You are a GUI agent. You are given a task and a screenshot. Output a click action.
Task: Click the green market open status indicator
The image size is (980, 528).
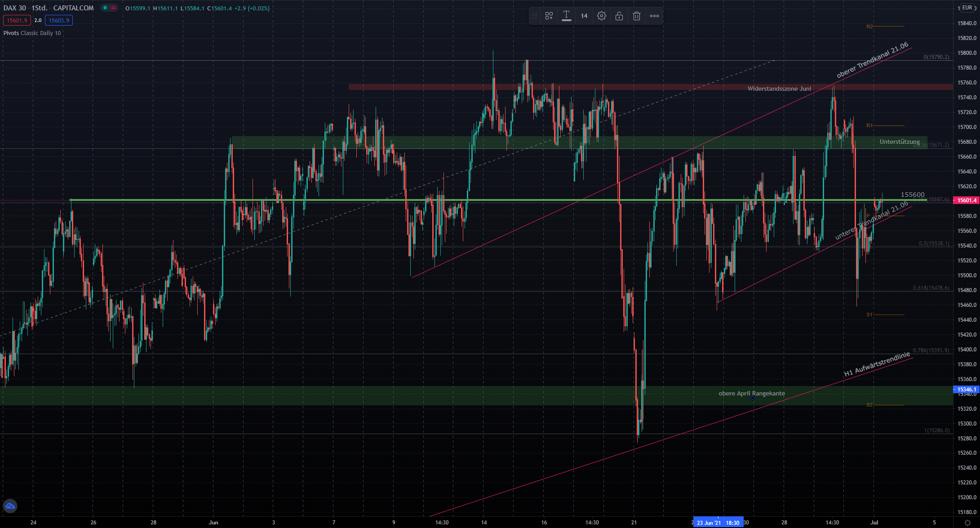(105, 8)
